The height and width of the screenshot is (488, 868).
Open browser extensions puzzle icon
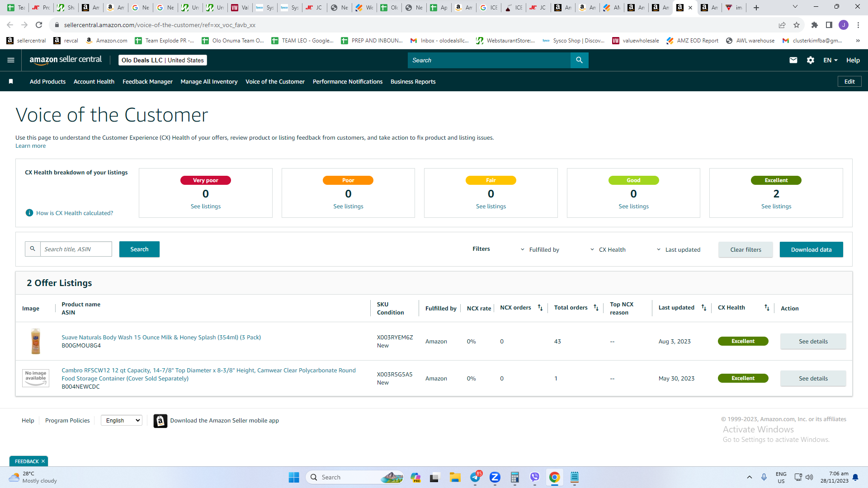point(815,25)
